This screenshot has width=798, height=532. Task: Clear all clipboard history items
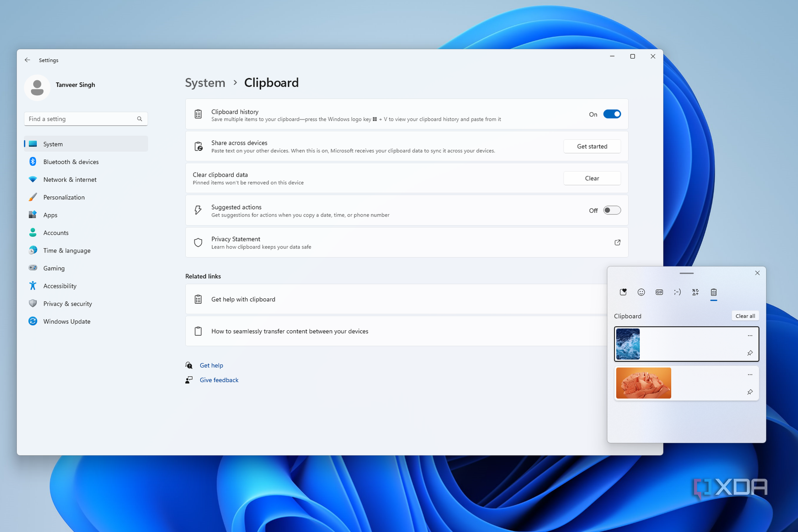point(745,315)
